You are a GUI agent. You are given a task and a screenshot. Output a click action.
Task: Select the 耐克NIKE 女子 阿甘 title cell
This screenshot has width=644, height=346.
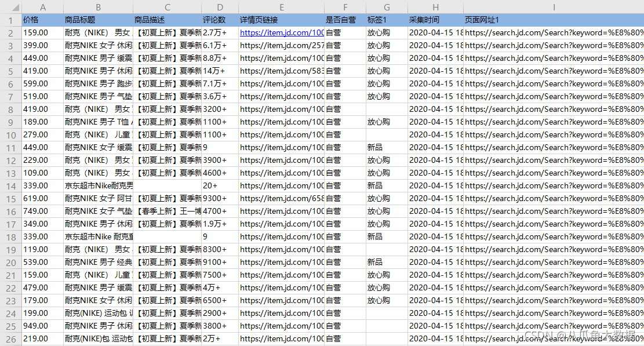click(x=99, y=198)
